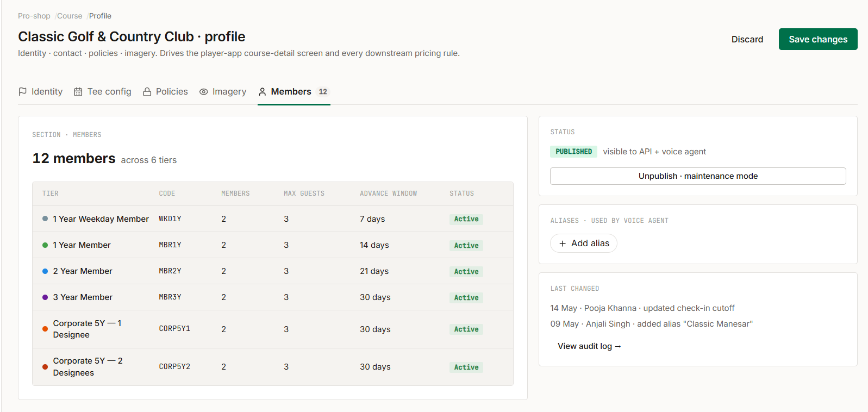
Task: Select the 2 Year Member tier name
Action: coord(83,271)
